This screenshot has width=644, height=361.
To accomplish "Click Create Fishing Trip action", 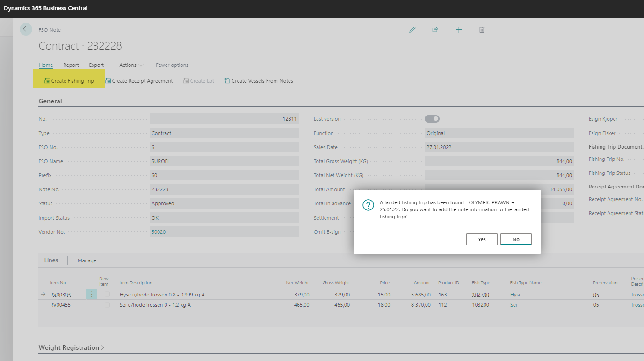I will tap(69, 81).
